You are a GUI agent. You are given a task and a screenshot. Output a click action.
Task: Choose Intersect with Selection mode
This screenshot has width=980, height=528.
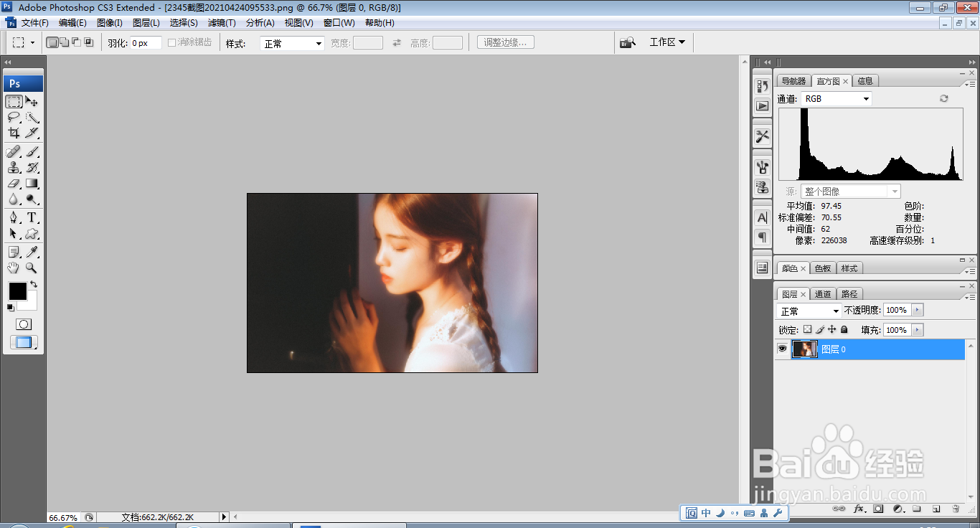click(x=88, y=42)
